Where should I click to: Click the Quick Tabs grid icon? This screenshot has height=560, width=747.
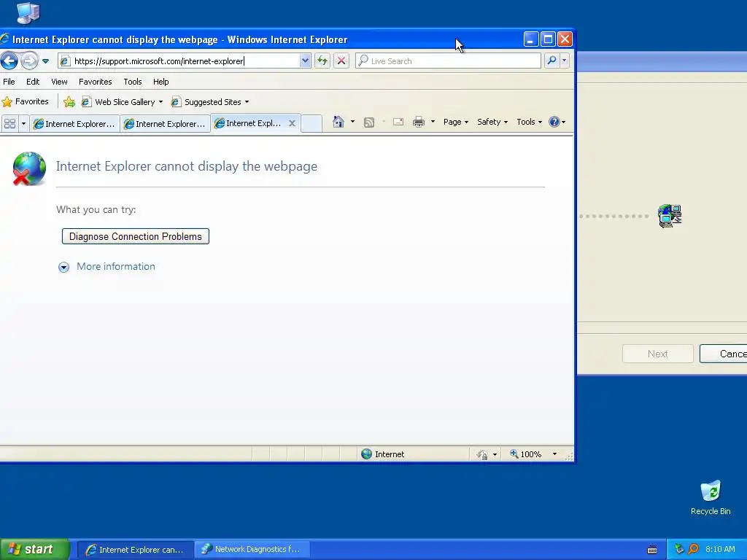tap(9, 124)
